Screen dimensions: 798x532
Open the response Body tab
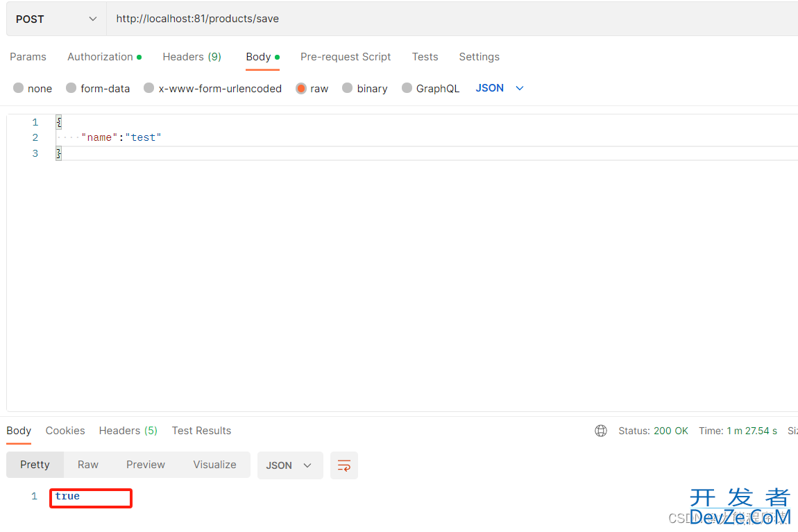click(19, 431)
